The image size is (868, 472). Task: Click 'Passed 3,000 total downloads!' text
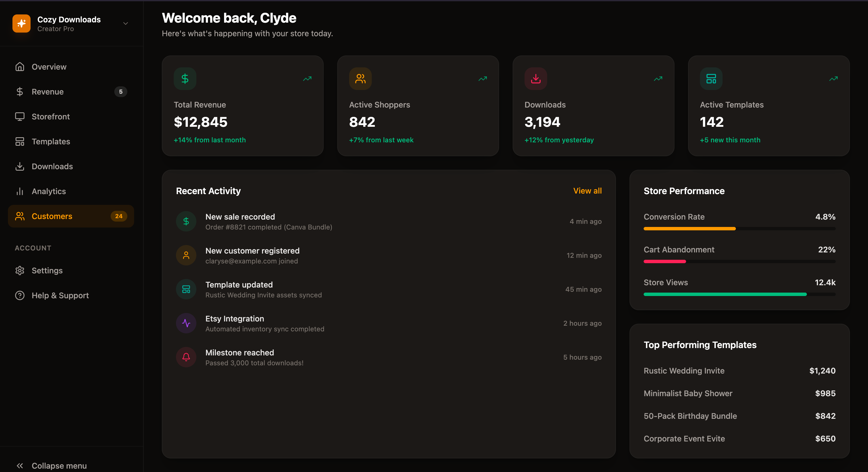click(254, 363)
